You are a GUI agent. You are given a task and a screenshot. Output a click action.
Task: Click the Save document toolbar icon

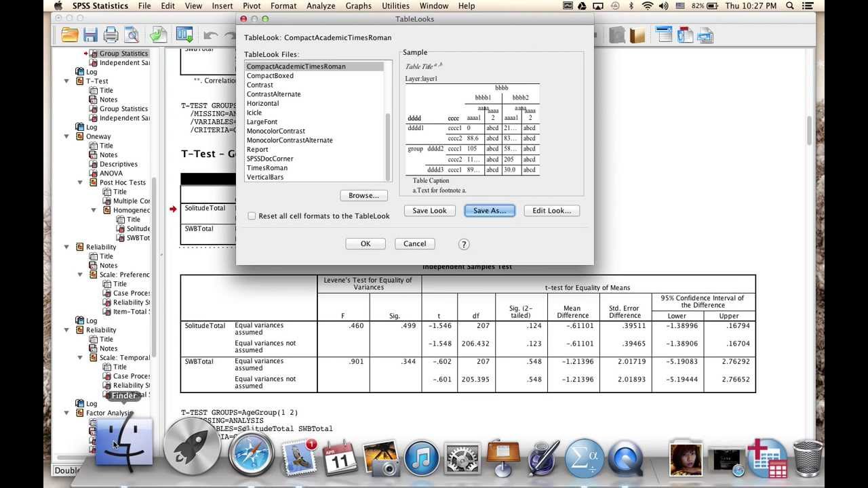[x=91, y=35]
